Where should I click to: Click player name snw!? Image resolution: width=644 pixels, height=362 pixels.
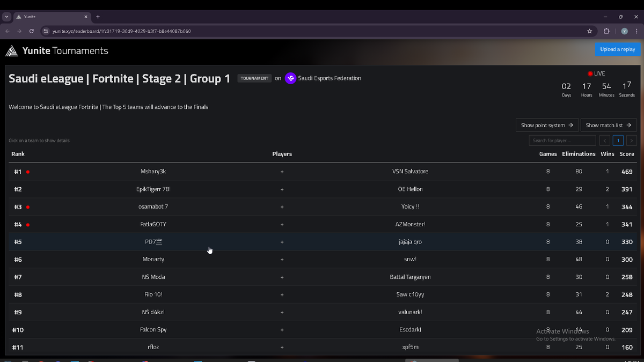pyautogui.click(x=410, y=259)
